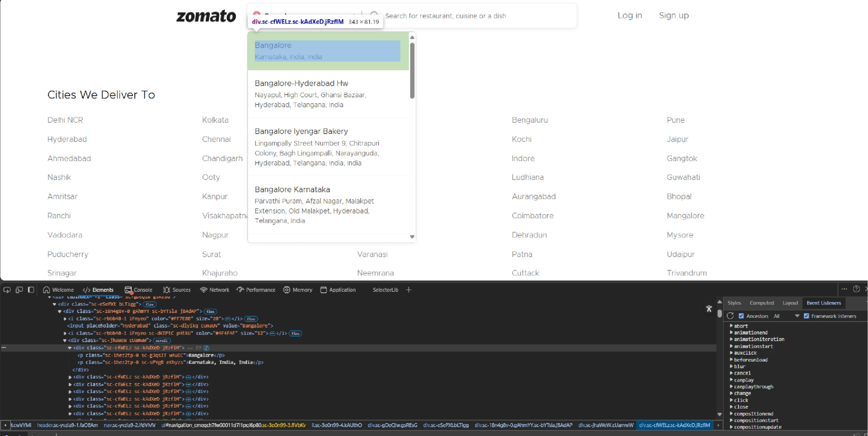Click the scroll badge on sc-jhaWeW div
Image resolution: width=868 pixels, height=436 pixels.
[161, 340]
